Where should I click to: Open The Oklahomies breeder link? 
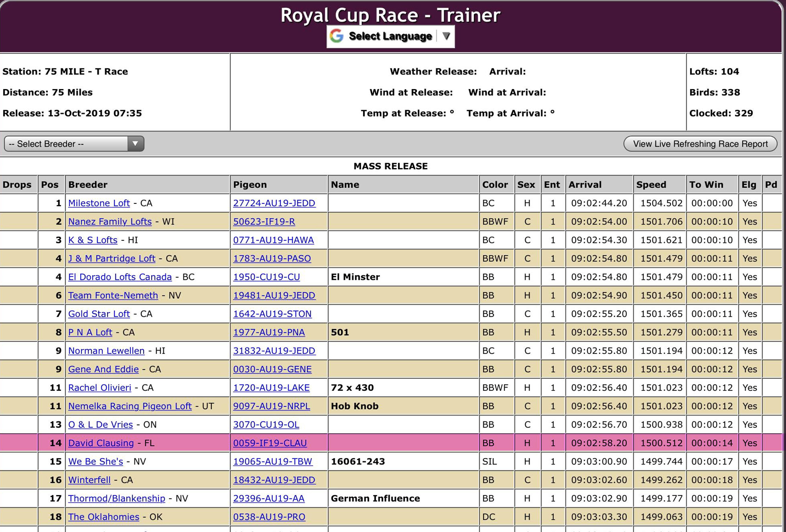point(104,517)
